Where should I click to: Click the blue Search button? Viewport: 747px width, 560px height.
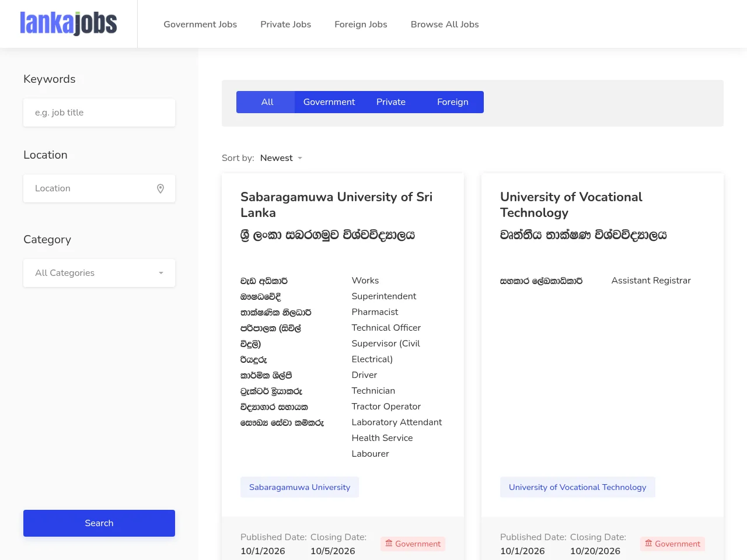(99, 523)
